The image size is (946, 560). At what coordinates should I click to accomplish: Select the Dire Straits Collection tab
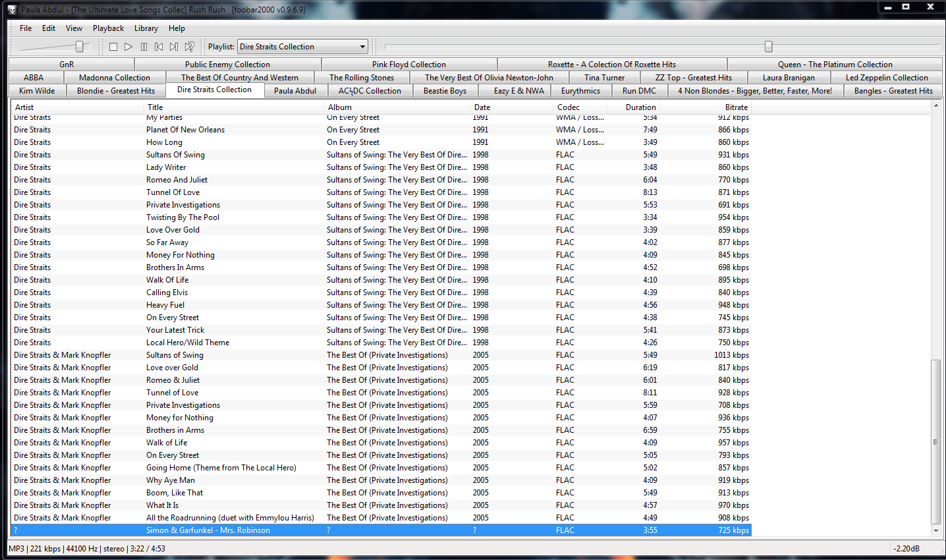pyautogui.click(x=214, y=90)
